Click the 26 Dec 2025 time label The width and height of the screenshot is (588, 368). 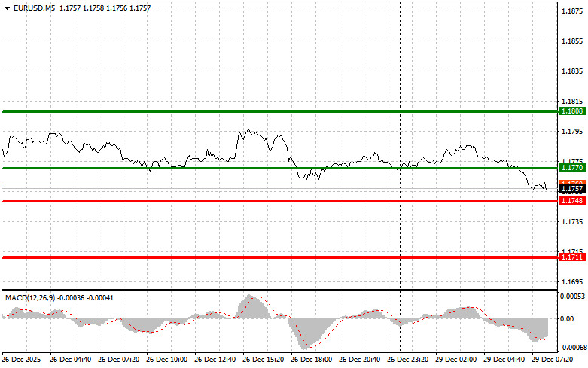(x=24, y=360)
